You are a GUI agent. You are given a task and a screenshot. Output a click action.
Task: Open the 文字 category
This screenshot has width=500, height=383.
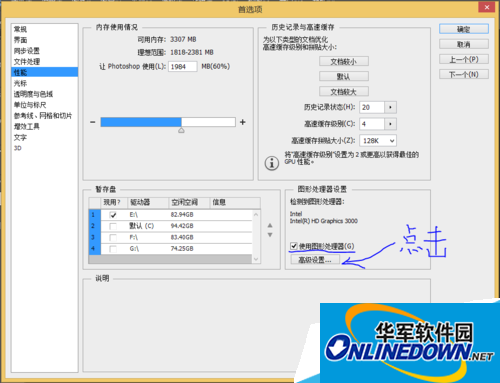click(20, 137)
